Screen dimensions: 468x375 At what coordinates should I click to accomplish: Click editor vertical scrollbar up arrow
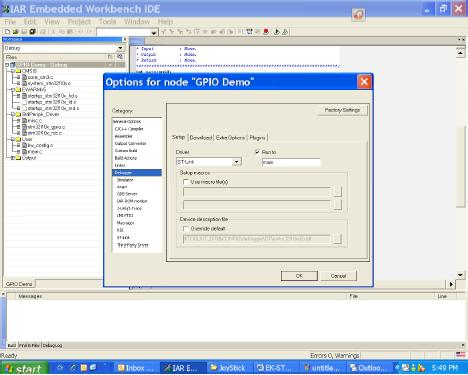pos(460,53)
